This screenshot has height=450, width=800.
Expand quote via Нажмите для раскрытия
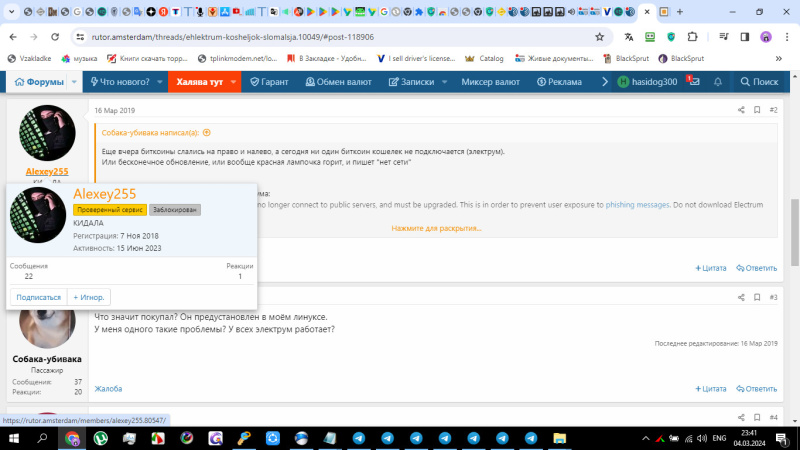436,228
